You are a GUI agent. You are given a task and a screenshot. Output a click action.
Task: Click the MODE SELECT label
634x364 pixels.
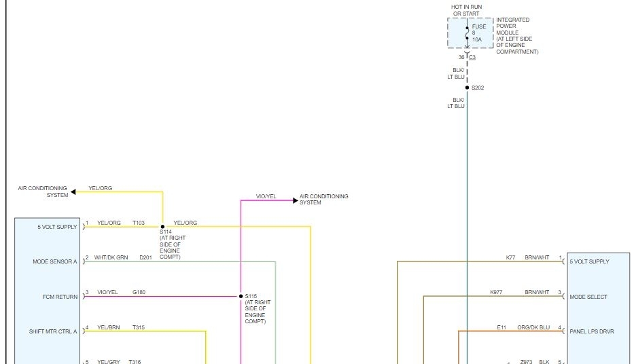588,297
